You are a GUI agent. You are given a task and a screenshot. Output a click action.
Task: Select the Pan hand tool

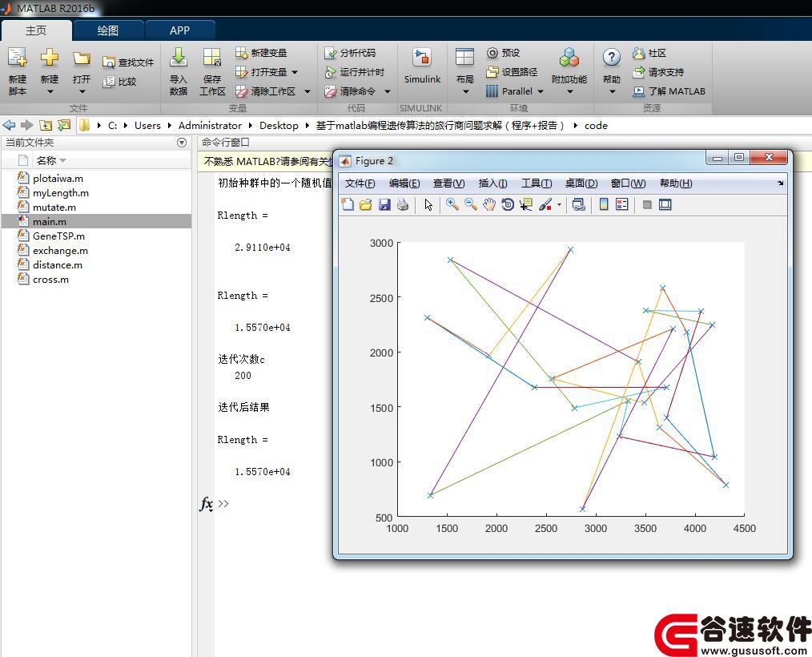(489, 204)
